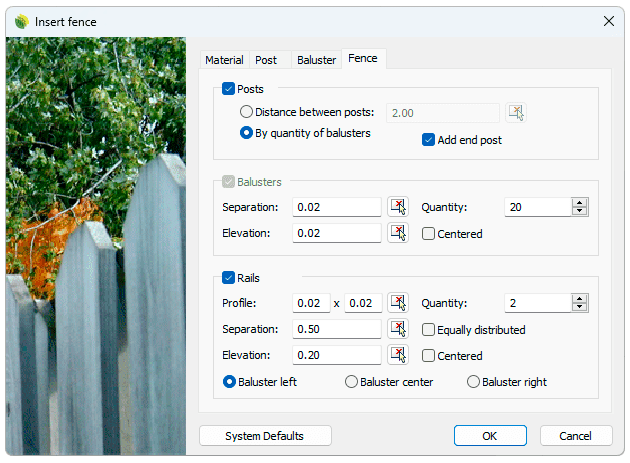Screen dimensions: 630x463
Task: Confirm with the OK button
Action: tap(490, 436)
